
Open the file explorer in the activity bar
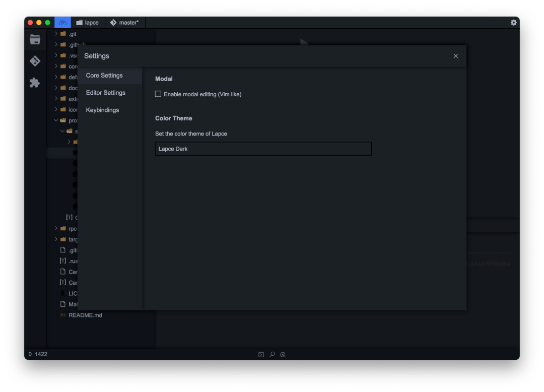(34, 39)
